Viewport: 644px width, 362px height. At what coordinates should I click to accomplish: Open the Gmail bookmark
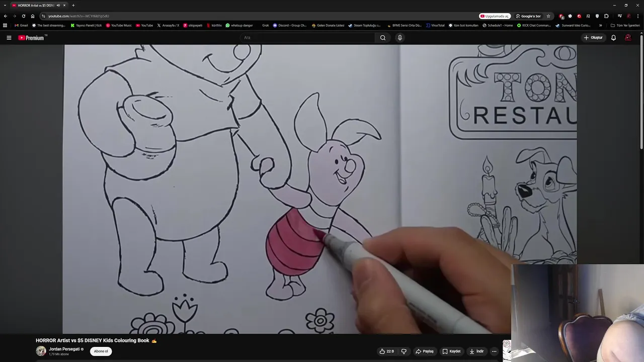pyautogui.click(x=21, y=25)
